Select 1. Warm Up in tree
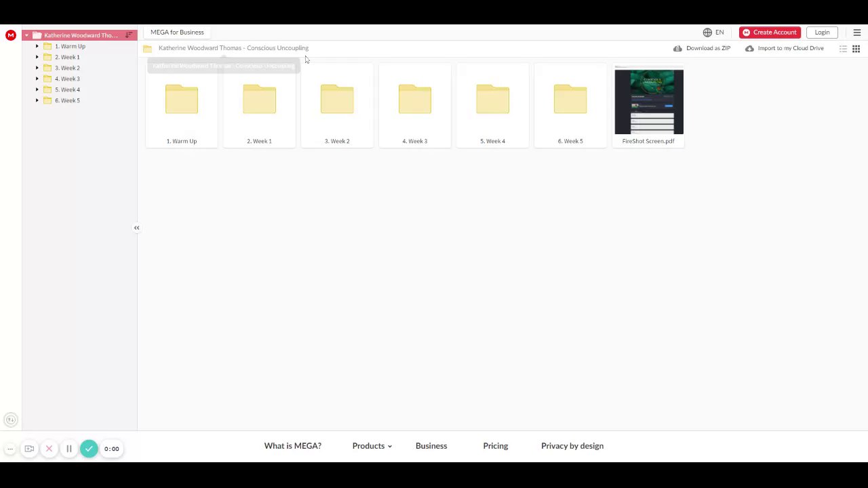Viewport: 868px width, 488px height. click(70, 46)
